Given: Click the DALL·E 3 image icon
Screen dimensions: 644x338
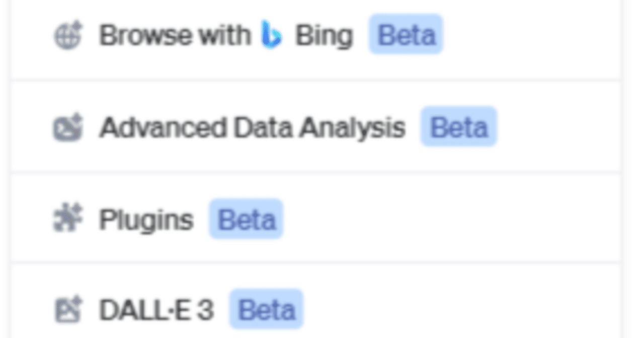Looking at the screenshot, I should point(67,310).
